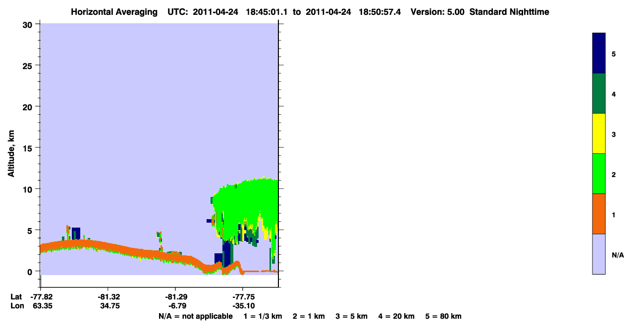Click the legend text 5 = 80 km

[x=443, y=316]
